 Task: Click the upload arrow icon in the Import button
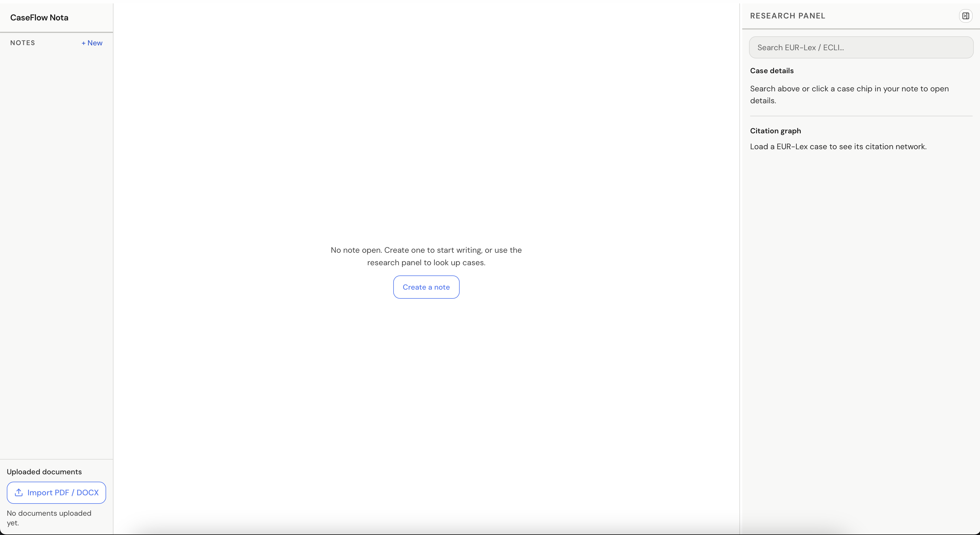[19, 492]
